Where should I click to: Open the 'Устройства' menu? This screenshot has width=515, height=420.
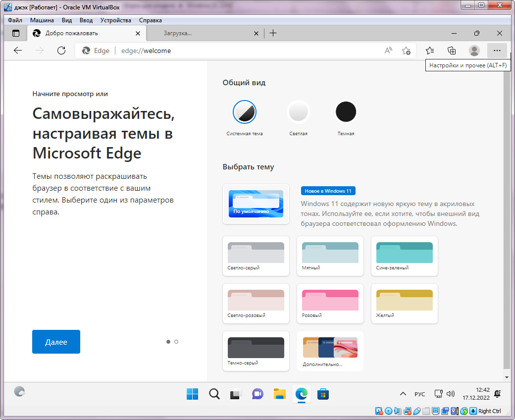coord(115,20)
